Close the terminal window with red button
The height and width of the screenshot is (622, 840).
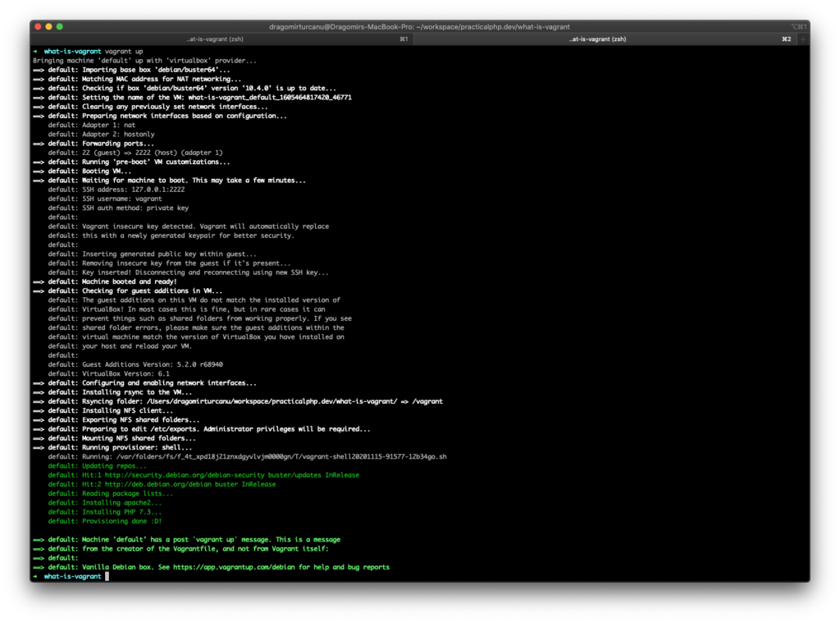coord(38,27)
